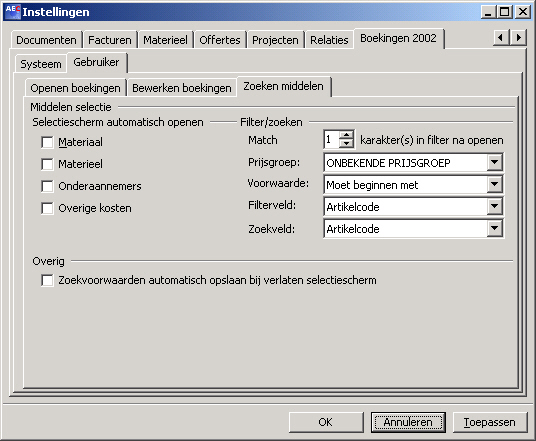Open the Systeem tab
This screenshot has width=536, height=441.
pyautogui.click(x=41, y=64)
